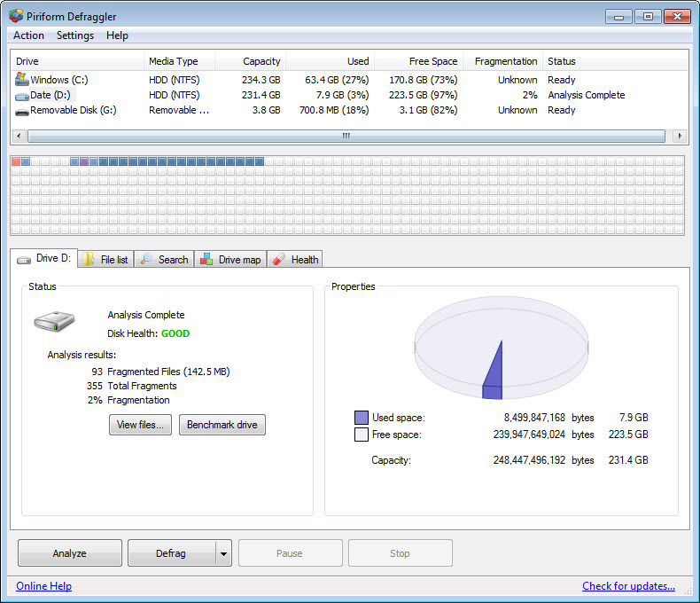The width and height of the screenshot is (700, 603).
Task: Click the '8,499,847,168' used bytes value
Action: (534, 418)
